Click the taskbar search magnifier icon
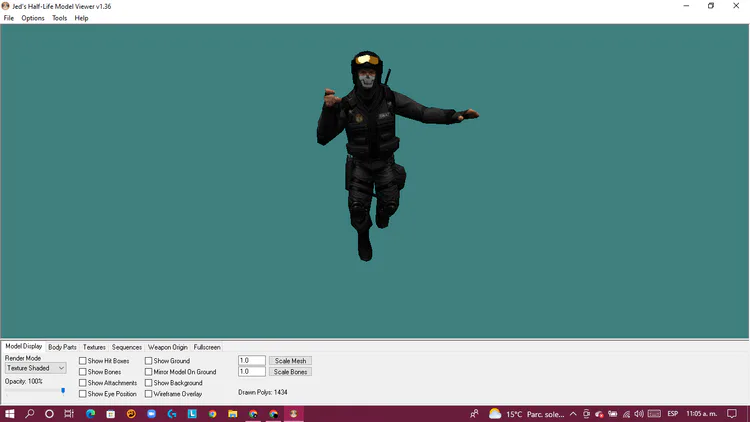The height and width of the screenshot is (422, 750). coord(30,414)
